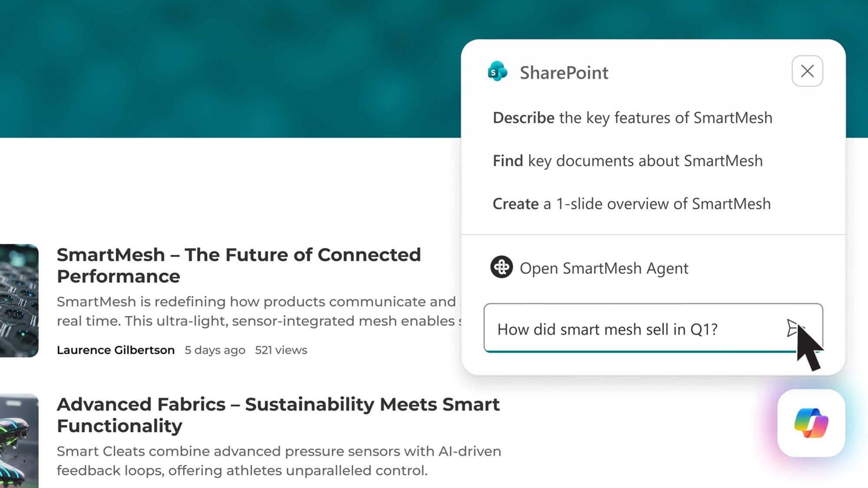This screenshot has height=488, width=868.
Task: Click author name Laurence Gilbertson
Action: point(115,350)
